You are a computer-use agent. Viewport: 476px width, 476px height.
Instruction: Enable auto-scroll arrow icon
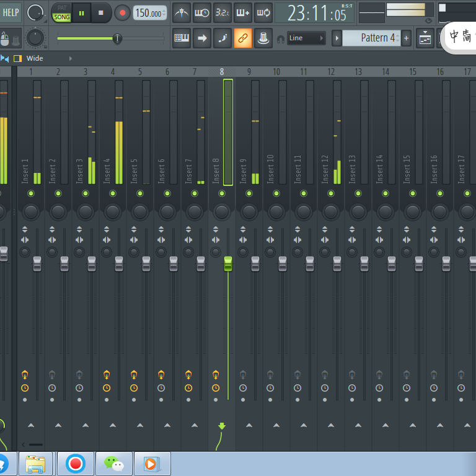pyautogui.click(x=202, y=38)
